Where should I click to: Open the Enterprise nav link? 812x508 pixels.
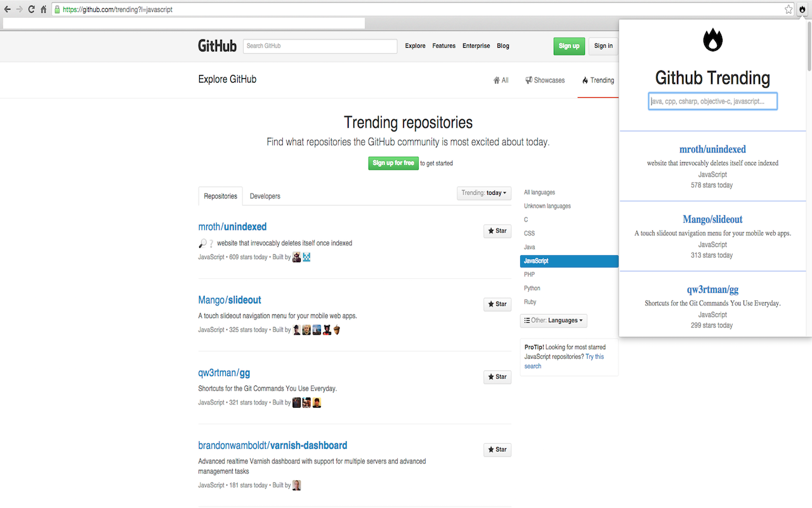click(476, 46)
